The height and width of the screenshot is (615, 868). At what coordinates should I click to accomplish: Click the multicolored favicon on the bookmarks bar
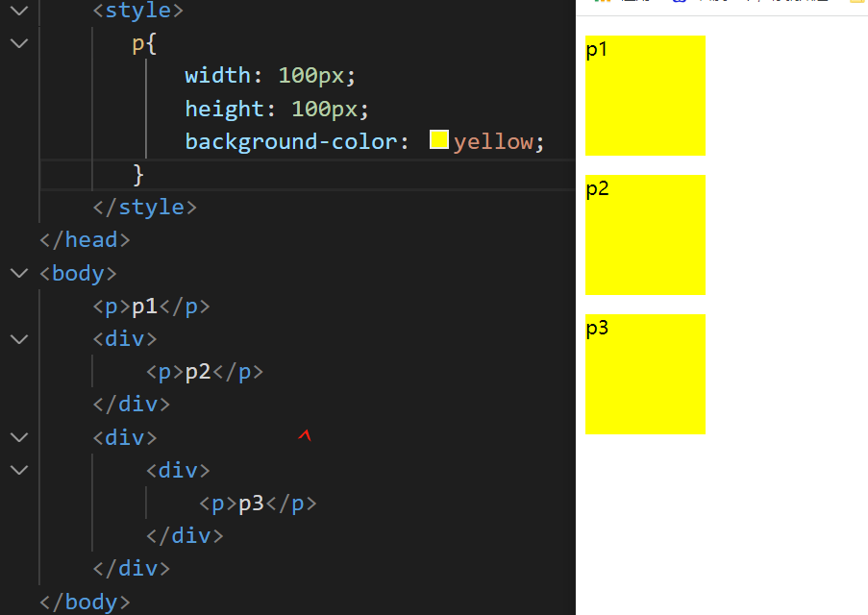coord(602,3)
